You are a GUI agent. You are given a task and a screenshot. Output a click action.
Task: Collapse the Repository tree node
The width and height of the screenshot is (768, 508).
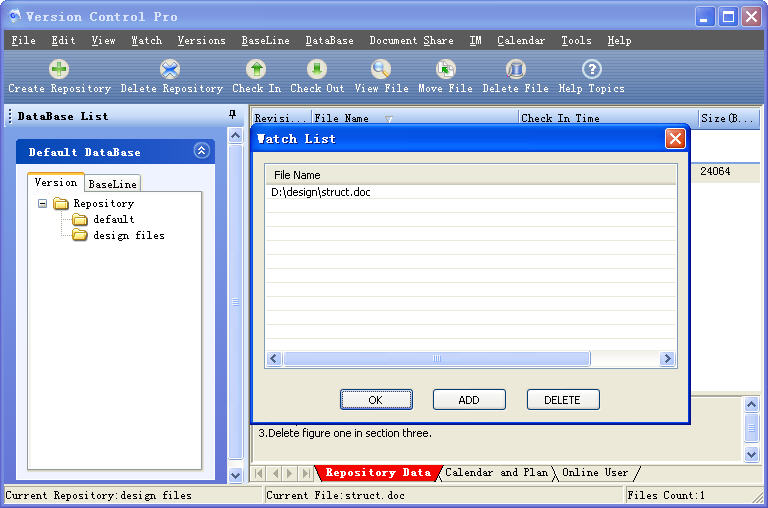tap(43, 203)
